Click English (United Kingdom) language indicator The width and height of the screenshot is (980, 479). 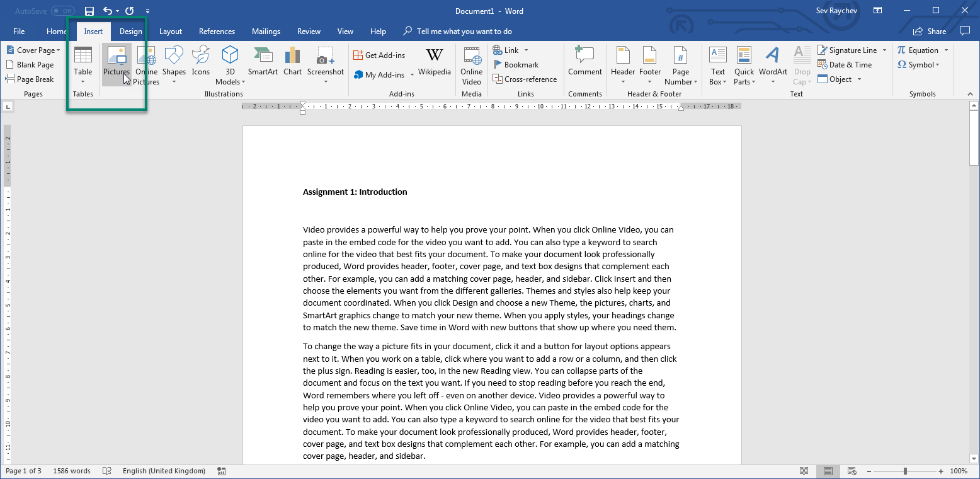(164, 471)
